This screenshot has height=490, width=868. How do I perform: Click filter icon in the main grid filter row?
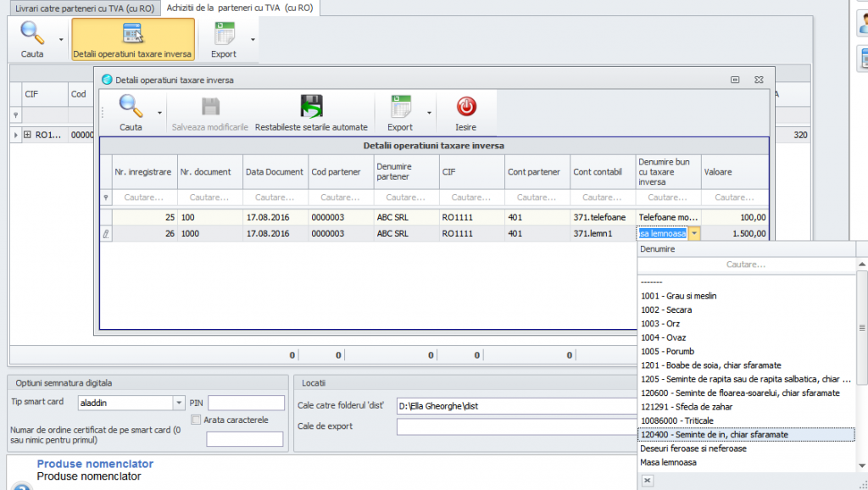tap(15, 114)
